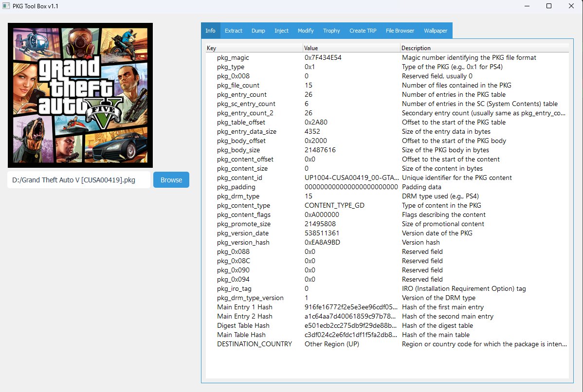Open the Dump tab
Screen dimensions: 583x392
(x=258, y=31)
